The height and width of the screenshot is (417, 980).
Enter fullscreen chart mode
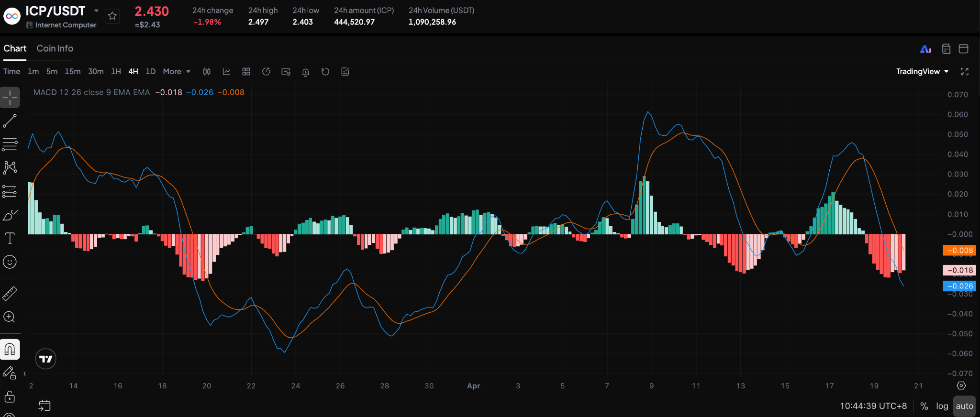click(x=965, y=72)
